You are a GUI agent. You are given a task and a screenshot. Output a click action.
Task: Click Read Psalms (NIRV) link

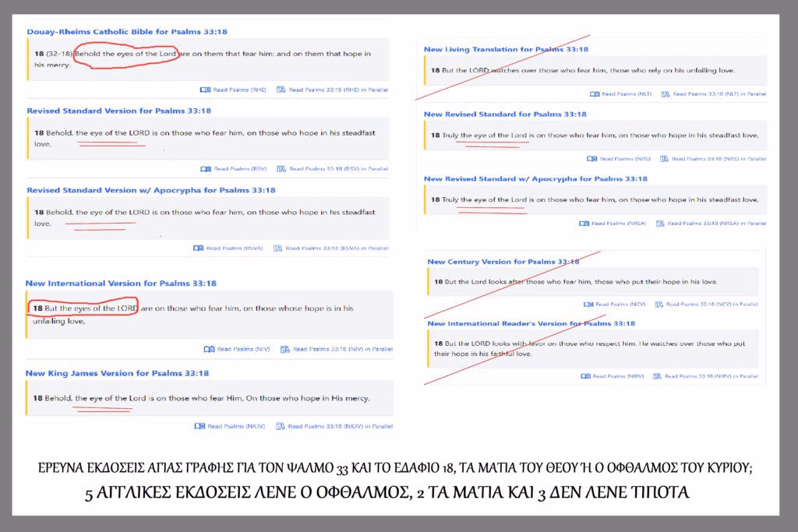pos(618,377)
